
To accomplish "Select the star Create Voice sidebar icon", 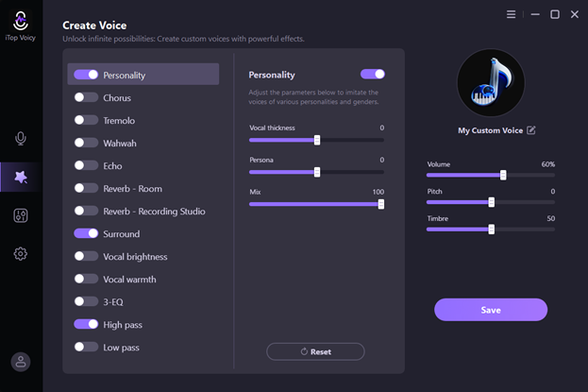I will pos(21,177).
